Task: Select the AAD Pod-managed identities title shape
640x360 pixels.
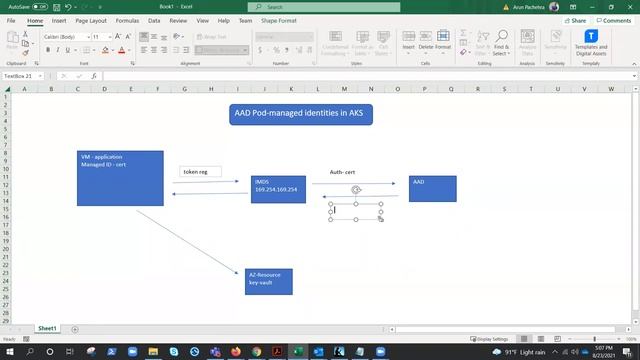Action: (x=301, y=114)
